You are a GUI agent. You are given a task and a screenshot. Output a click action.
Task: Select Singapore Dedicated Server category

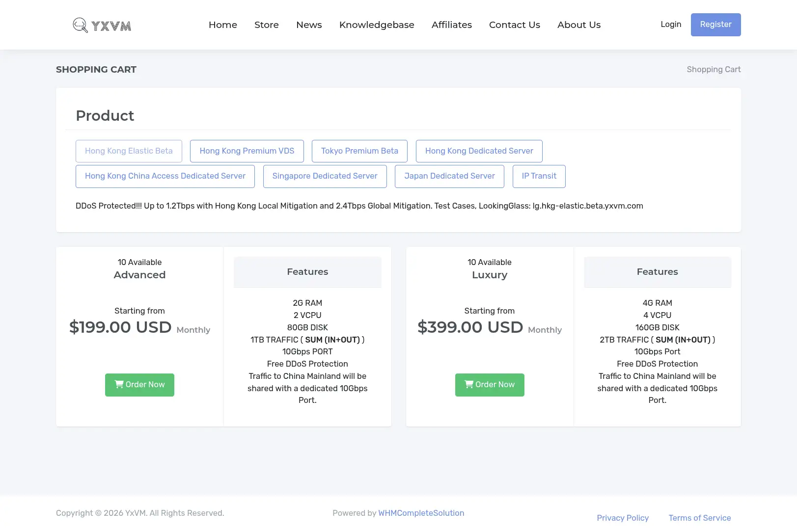(x=325, y=176)
